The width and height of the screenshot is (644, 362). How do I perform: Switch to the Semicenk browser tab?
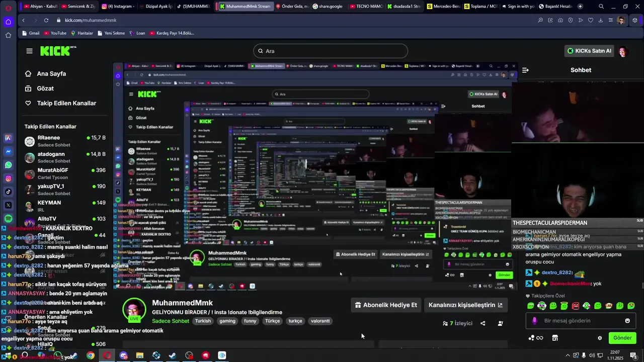[78, 7]
